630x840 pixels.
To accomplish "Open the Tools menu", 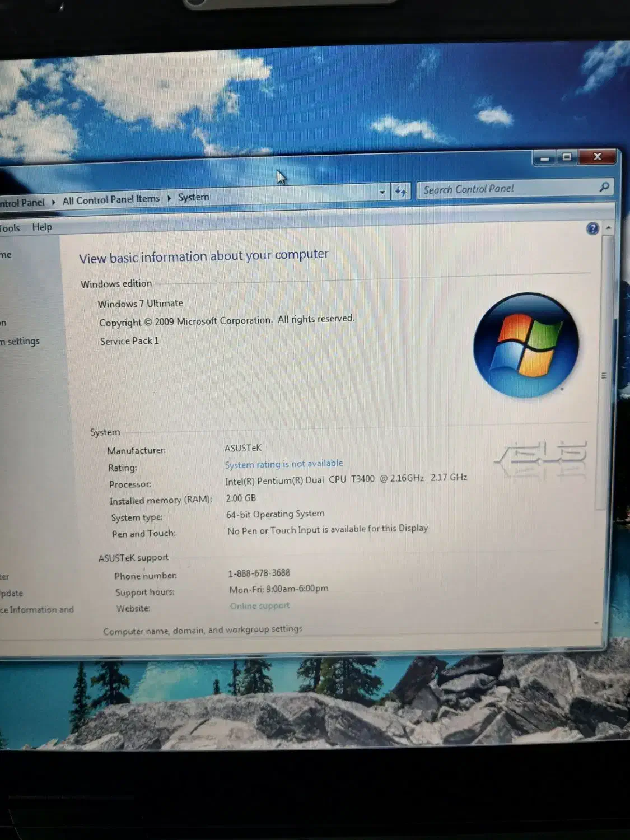I will coord(10,228).
